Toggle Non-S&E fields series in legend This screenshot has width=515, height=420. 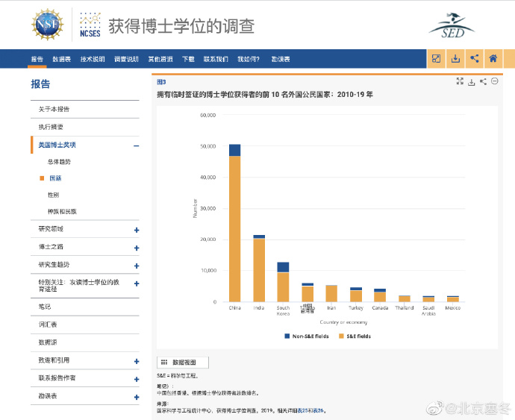coord(304,336)
